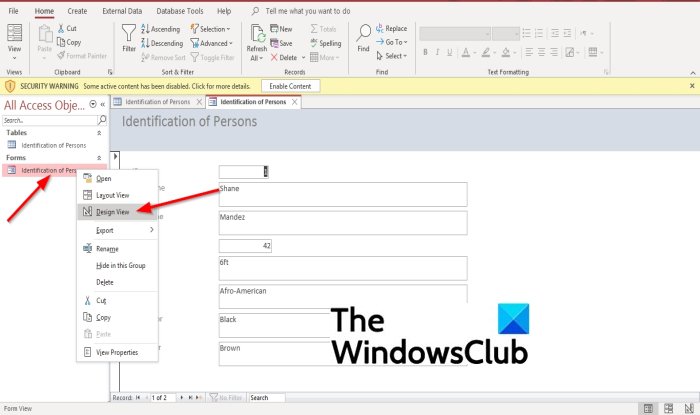Collapse the navigation pane with the double chevron
Image resolution: width=700 pixels, height=415 pixels.
point(103,104)
